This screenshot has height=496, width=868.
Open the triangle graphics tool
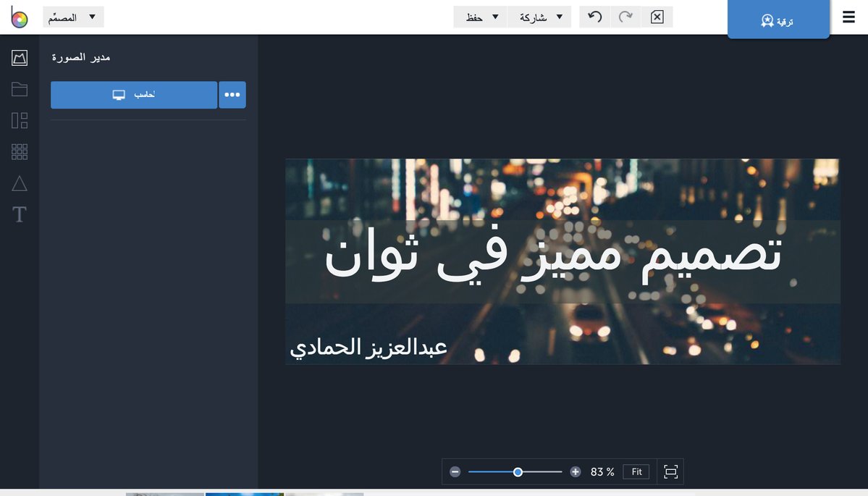(20, 183)
